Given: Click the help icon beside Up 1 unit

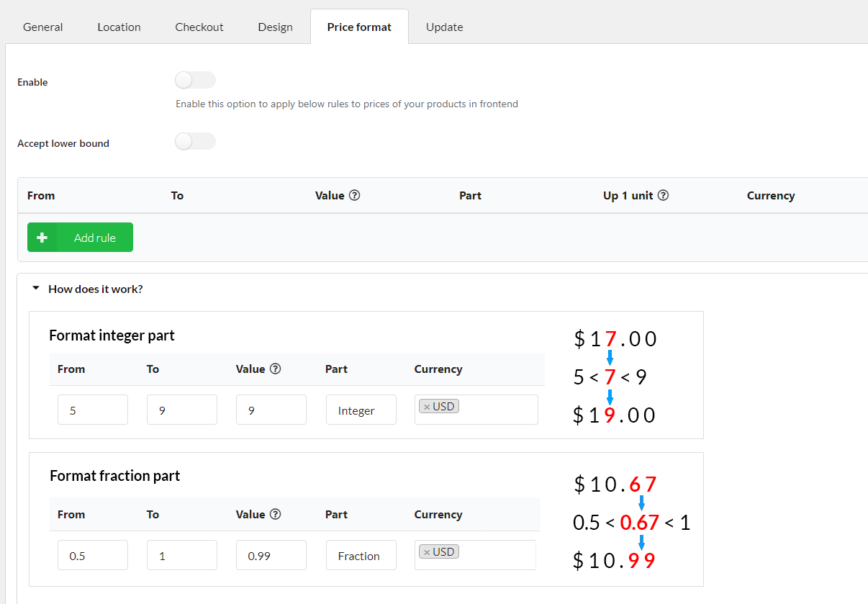Looking at the screenshot, I should coord(663,195).
